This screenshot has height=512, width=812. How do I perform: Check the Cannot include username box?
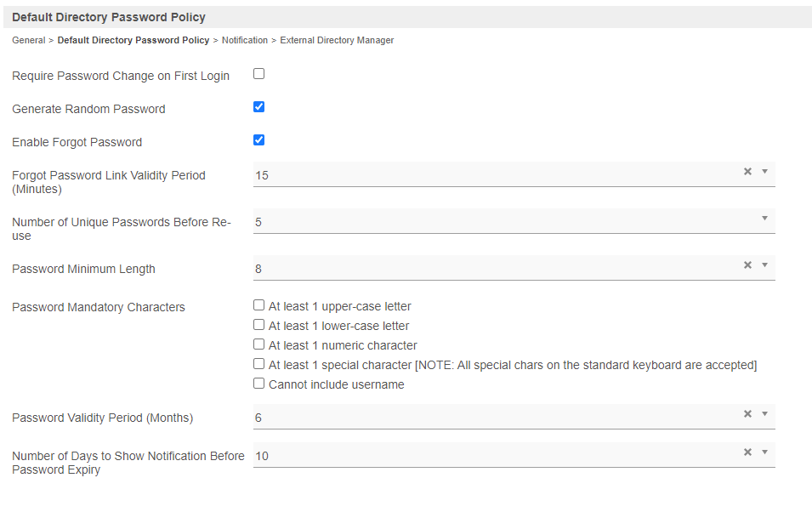[259, 384]
